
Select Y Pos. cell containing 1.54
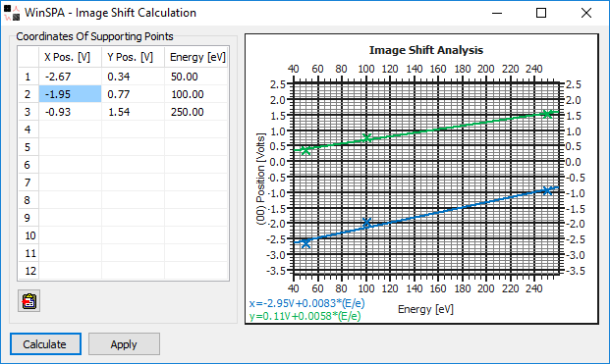point(133,112)
